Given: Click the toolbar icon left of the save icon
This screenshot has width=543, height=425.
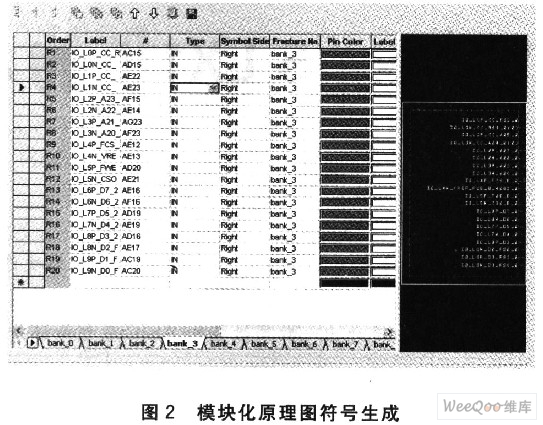Looking at the screenshot, I should click(172, 14).
